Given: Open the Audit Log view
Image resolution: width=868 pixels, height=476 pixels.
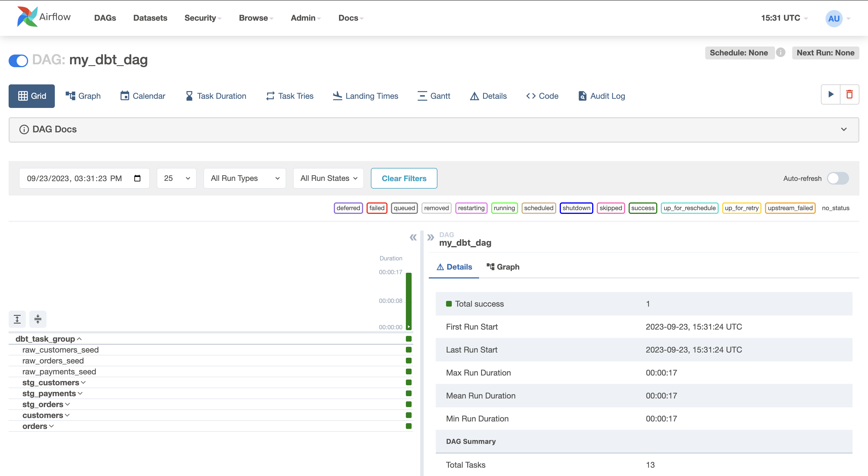Looking at the screenshot, I should [601, 96].
